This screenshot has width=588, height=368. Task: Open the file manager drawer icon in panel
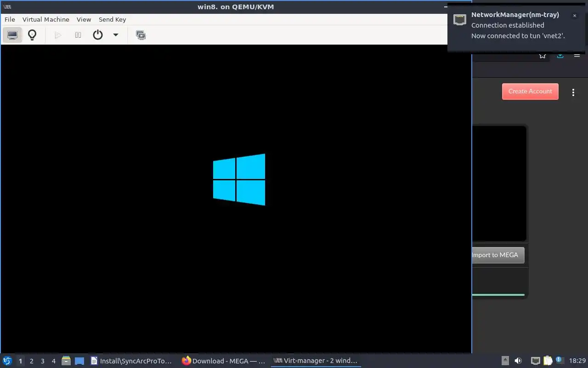tap(66, 361)
